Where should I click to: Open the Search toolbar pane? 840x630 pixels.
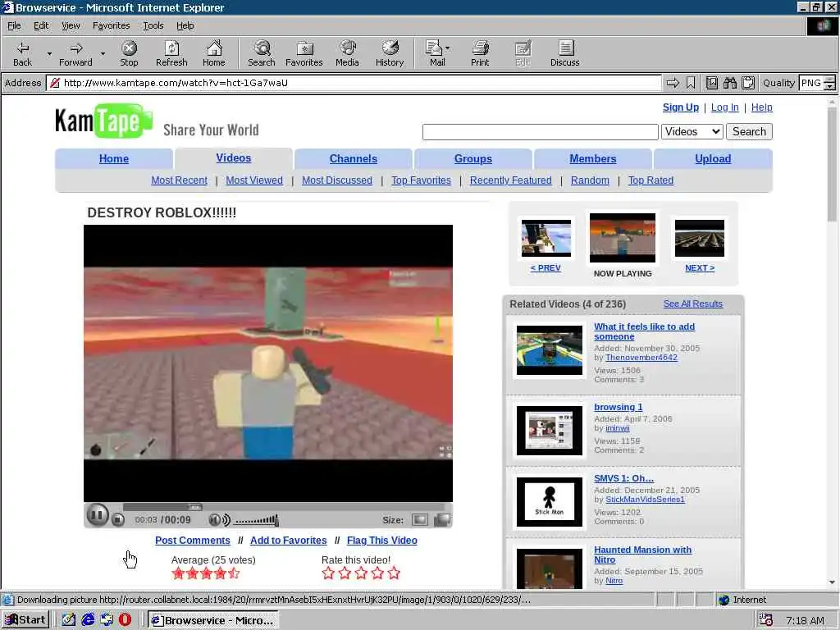[x=262, y=53]
